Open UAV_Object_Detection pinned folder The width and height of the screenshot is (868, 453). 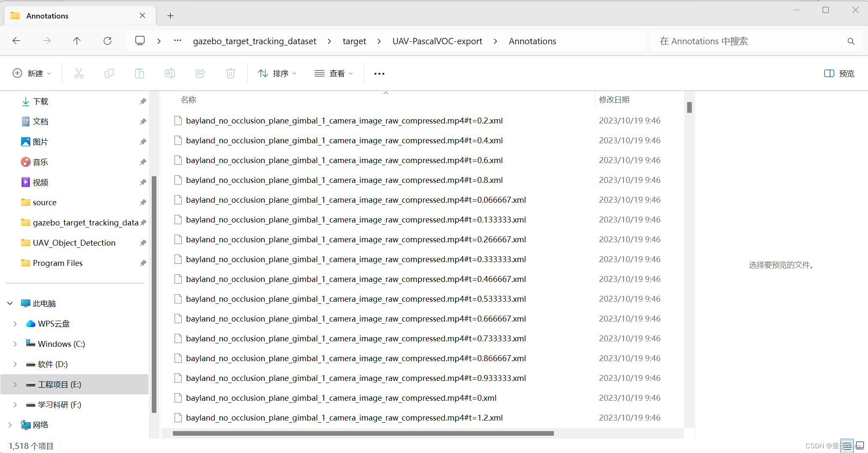(x=74, y=243)
